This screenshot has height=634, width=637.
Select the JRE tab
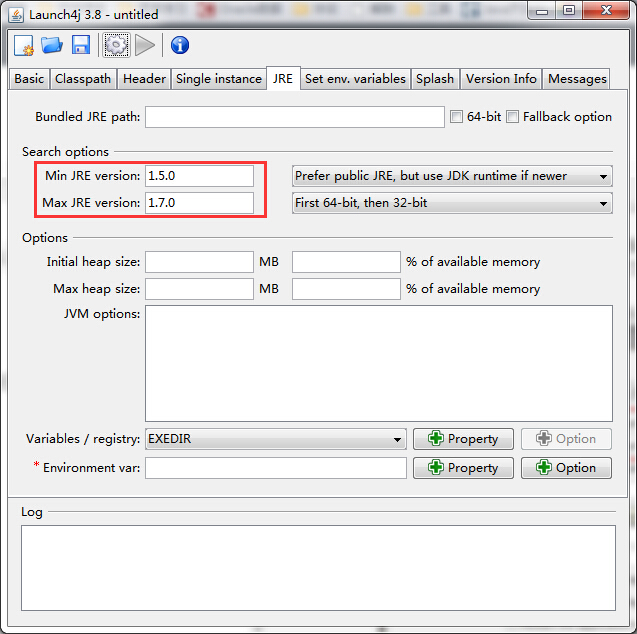[283, 78]
